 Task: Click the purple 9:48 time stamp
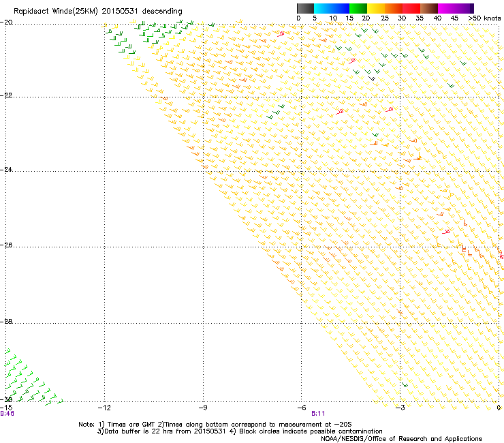point(7,414)
